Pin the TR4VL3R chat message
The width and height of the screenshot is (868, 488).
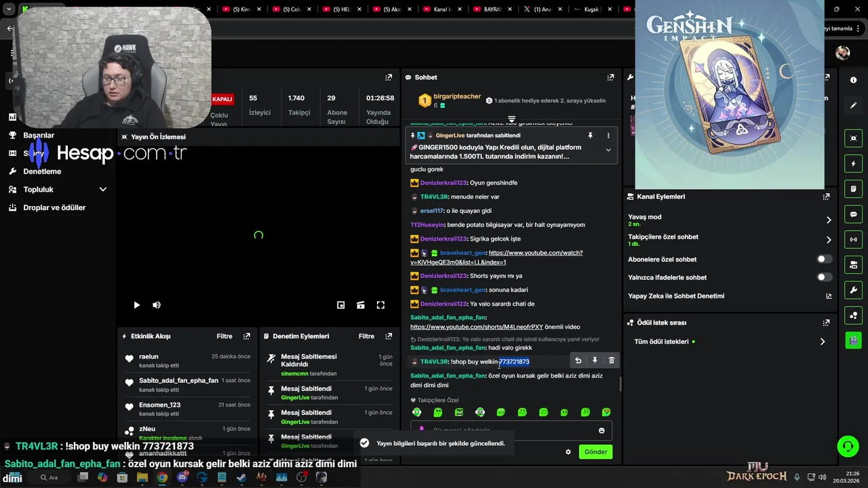595,361
